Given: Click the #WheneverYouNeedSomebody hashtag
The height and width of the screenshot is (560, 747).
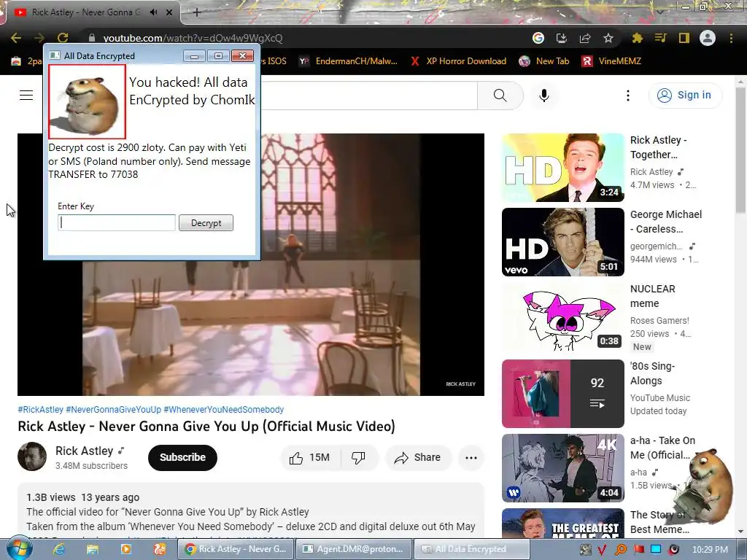Looking at the screenshot, I should [x=224, y=410].
